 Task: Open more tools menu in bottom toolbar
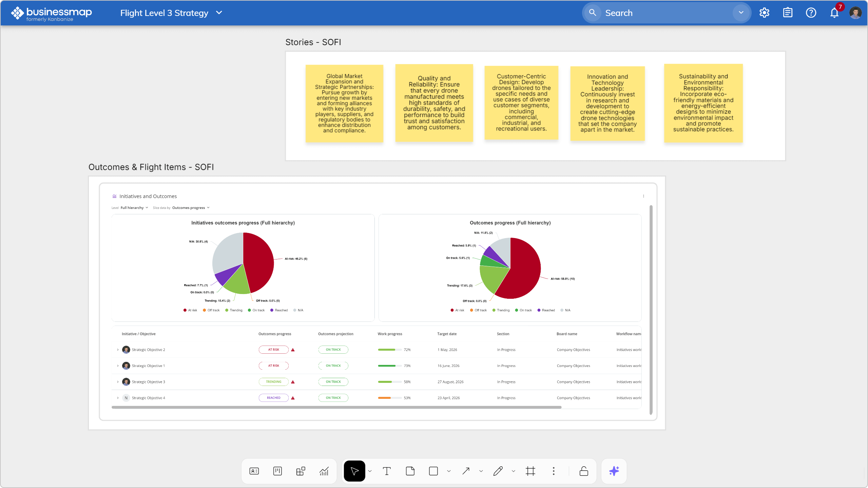click(554, 471)
